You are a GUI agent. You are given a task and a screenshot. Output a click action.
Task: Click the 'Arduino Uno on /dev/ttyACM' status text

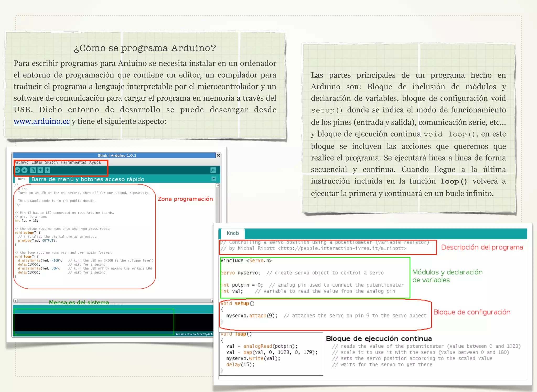(x=194, y=334)
